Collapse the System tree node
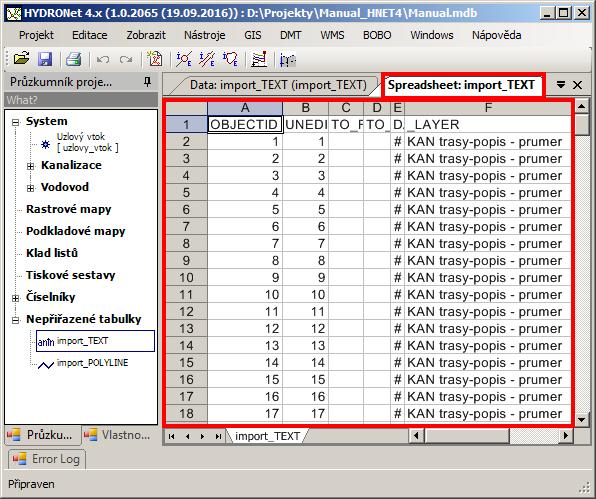 pyautogui.click(x=16, y=122)
